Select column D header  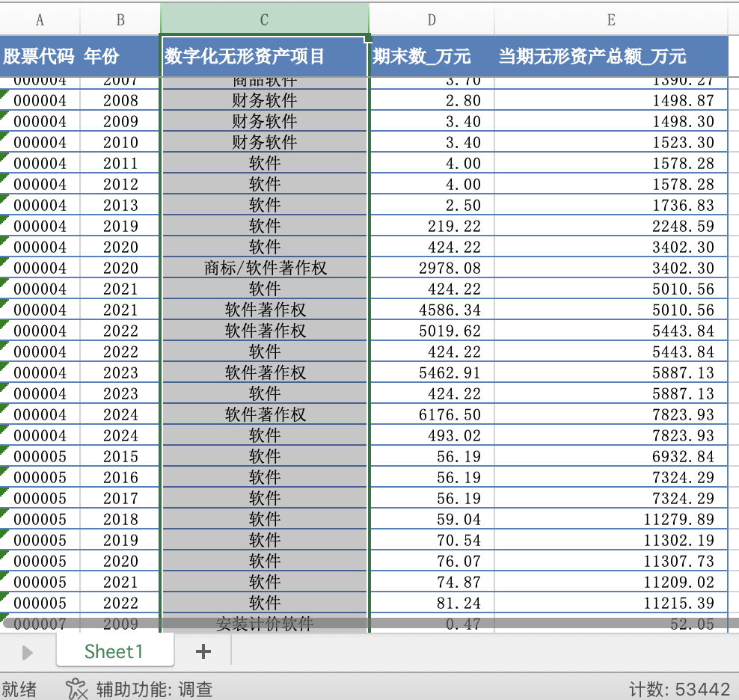click(432, 19)
